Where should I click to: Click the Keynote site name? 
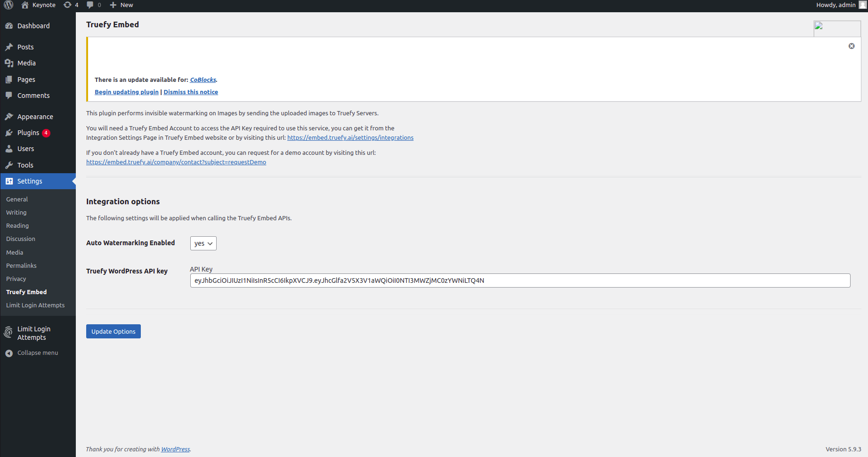pyautogui.click(x=44, y=5)
